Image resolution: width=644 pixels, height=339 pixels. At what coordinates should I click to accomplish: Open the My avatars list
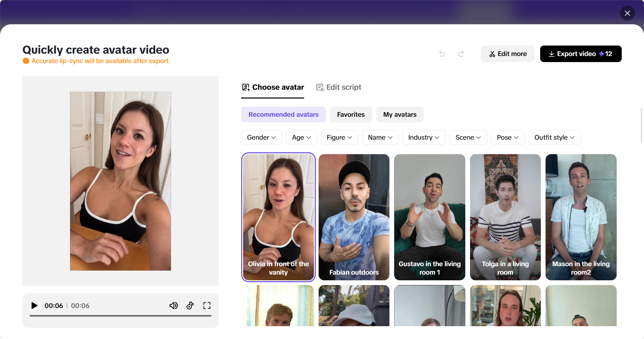click(x=400, y=115)
